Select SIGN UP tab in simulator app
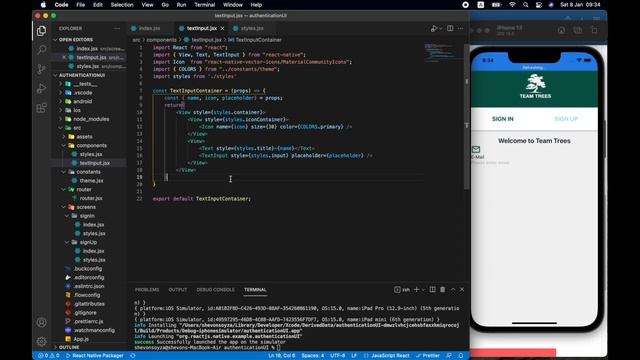The image size is (640, 360). pos(566,119)
